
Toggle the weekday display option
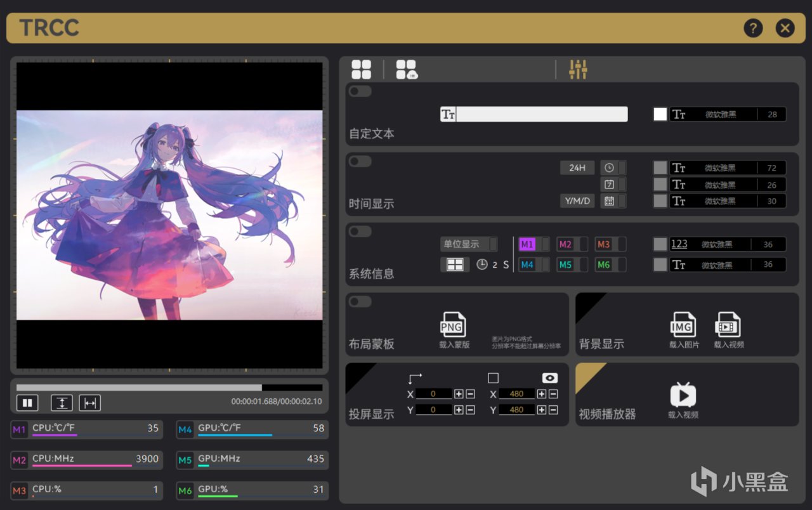(x=613, y=185)
